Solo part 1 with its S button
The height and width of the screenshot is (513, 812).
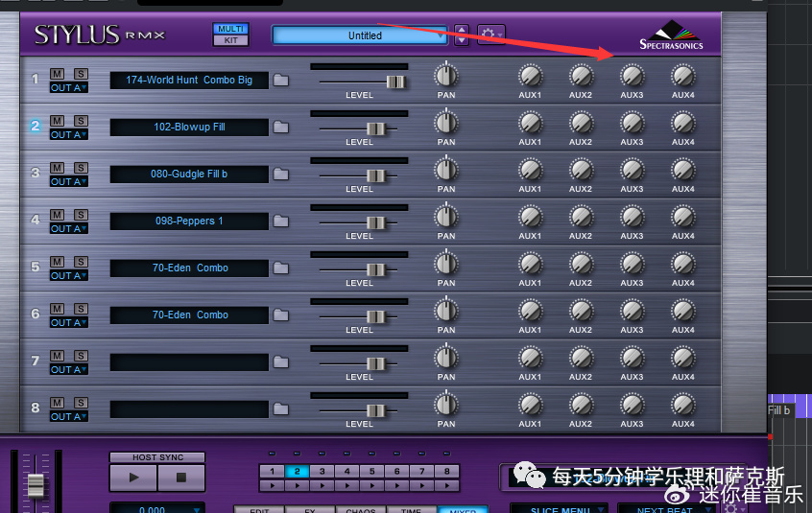point(81,74)
